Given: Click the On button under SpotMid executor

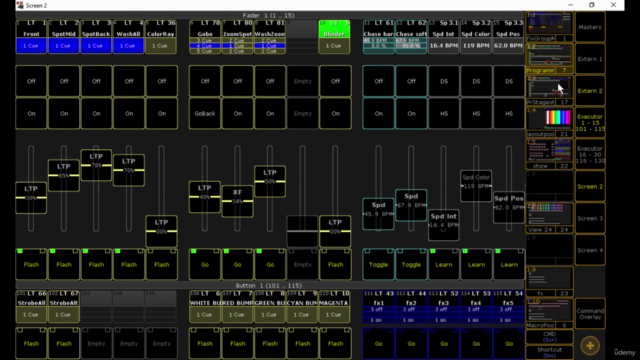Looking at the screenshot, I should pyautogui.click(x=64, y=113).
